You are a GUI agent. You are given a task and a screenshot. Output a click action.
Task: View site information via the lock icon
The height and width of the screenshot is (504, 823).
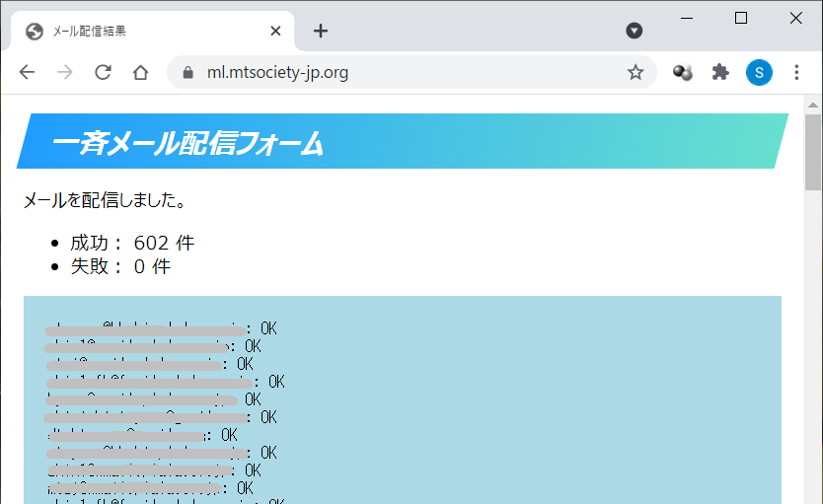[x=188, y=72]
